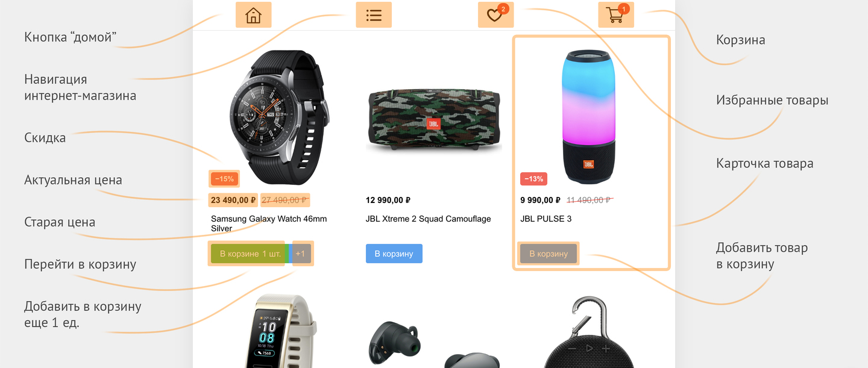This screenshot has height=368, width=868.
Task: Add JBL PULSE 3 to cart with "В корзину"
Action: pyautogui.click(x=549, y=254)
